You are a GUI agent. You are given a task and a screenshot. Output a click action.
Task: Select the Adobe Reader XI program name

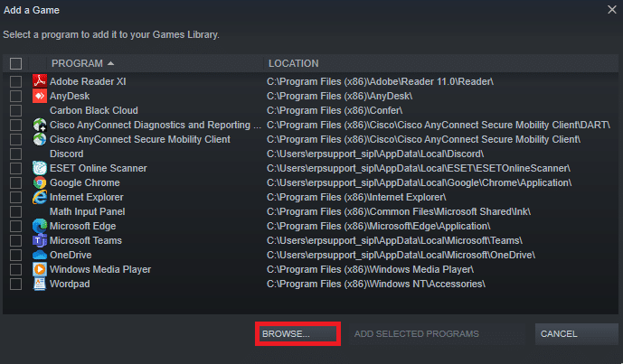click(88, 81)
